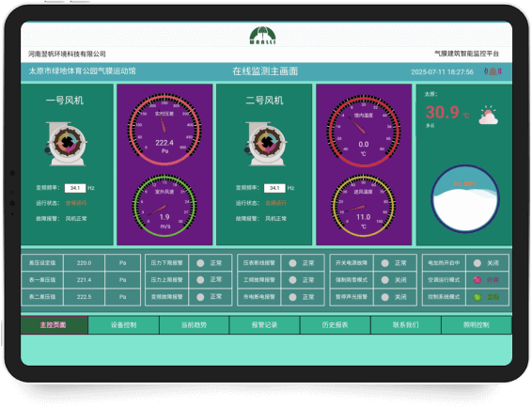
Task: Toggle the 暂停声光报警 indicator
Action: pyautogui.click(x=384, y=297)
